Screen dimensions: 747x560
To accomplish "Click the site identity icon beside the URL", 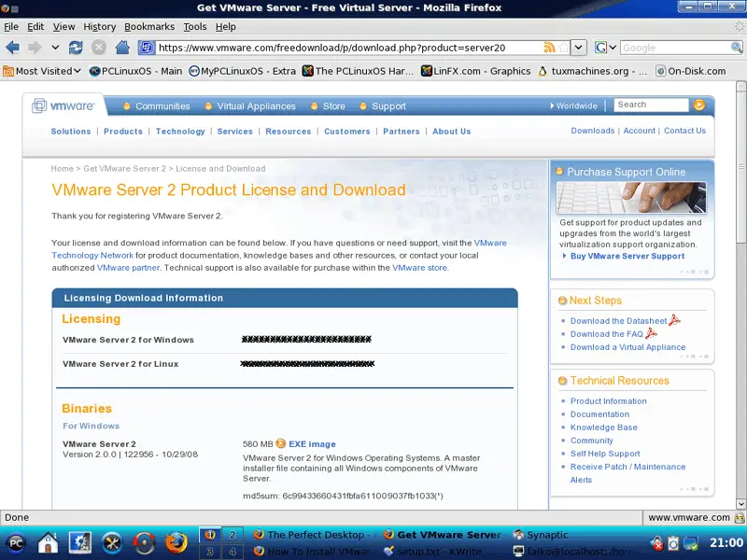I will pyautogui.click(x=147, y=48).
